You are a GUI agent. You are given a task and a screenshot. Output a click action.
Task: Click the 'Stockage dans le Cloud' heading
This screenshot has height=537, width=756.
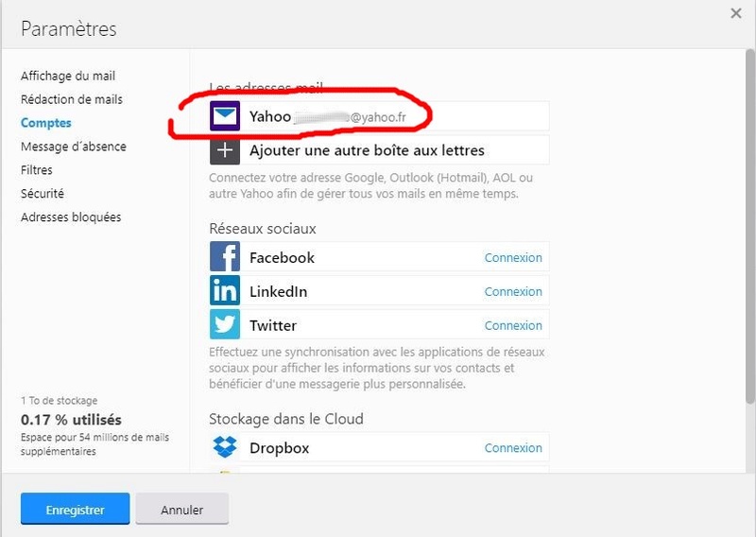tap(286, 419)
